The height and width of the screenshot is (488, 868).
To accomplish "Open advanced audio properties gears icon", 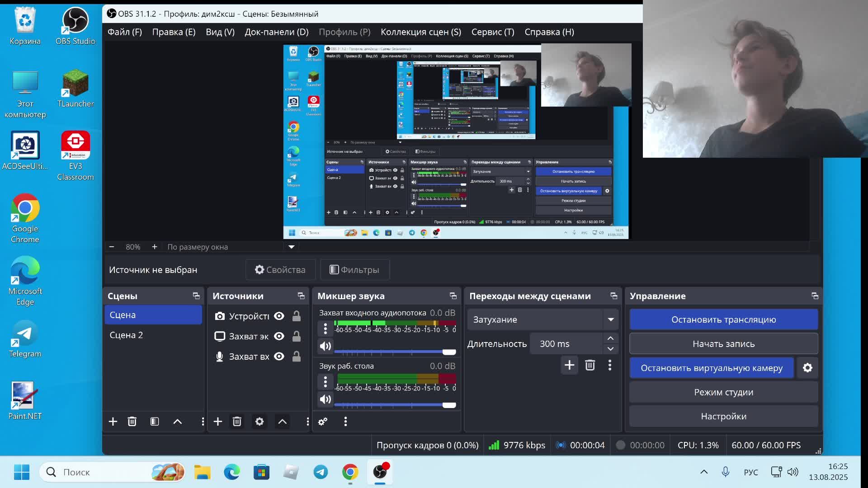I will click(323, 422).
